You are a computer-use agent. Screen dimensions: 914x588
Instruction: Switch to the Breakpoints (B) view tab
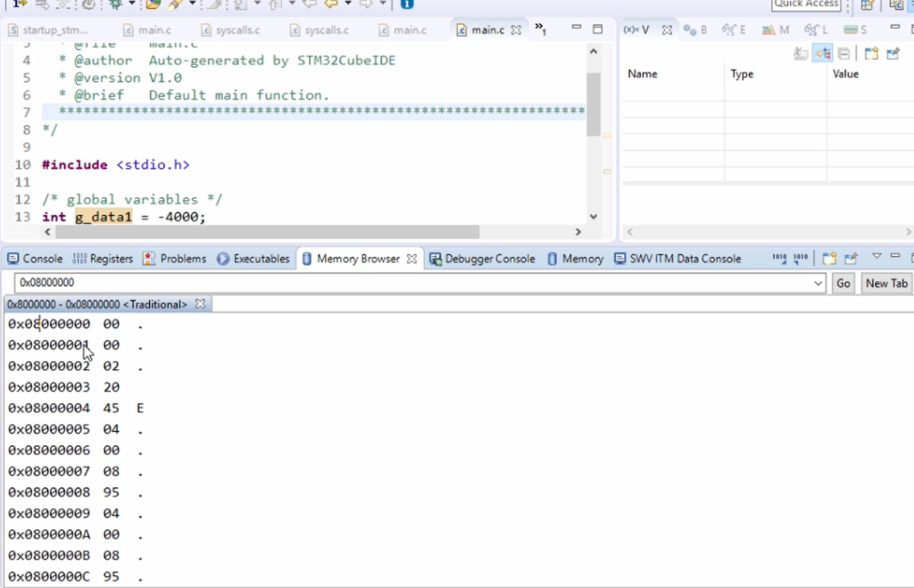(695, 29)
